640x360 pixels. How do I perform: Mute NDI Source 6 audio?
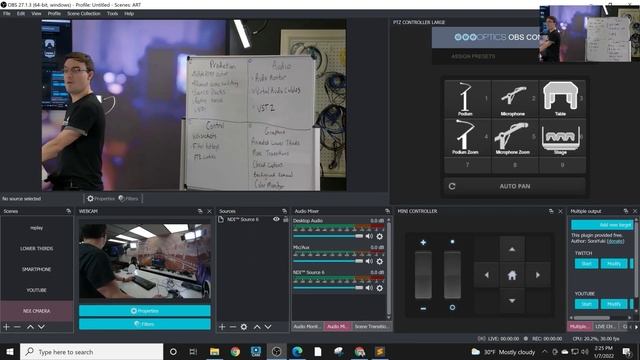[369, 288]
